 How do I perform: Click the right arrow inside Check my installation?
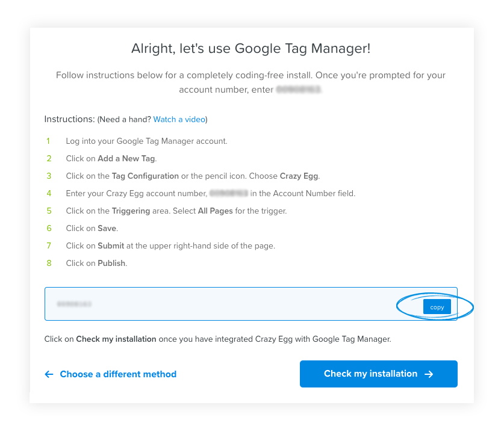(428, 374)
